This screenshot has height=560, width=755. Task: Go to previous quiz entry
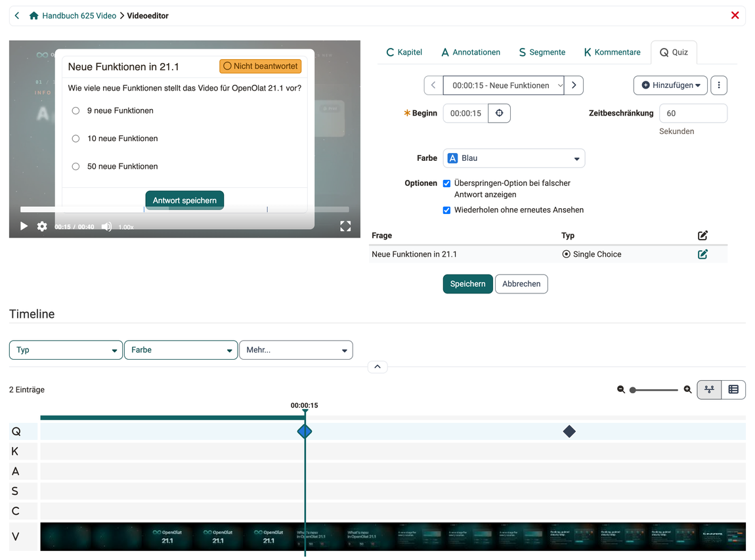point(433,85)
